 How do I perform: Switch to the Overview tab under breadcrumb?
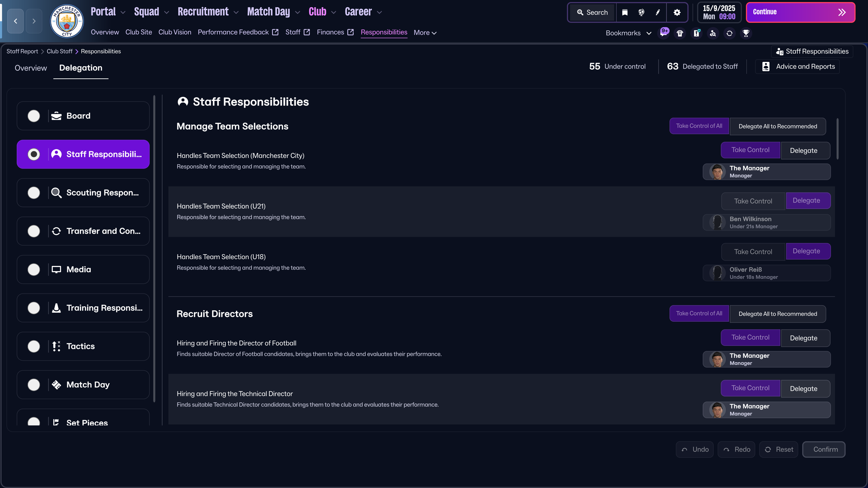click(31, 68)
